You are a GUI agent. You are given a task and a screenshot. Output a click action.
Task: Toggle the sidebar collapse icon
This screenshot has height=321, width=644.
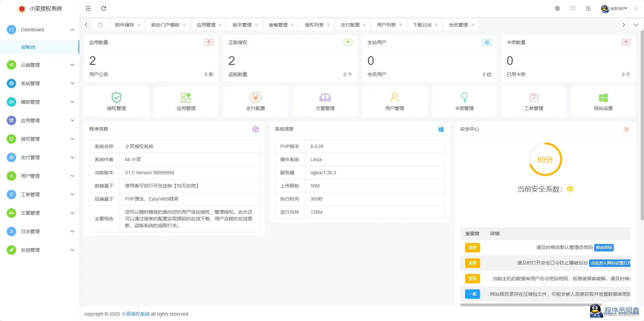tap(88, 8)
